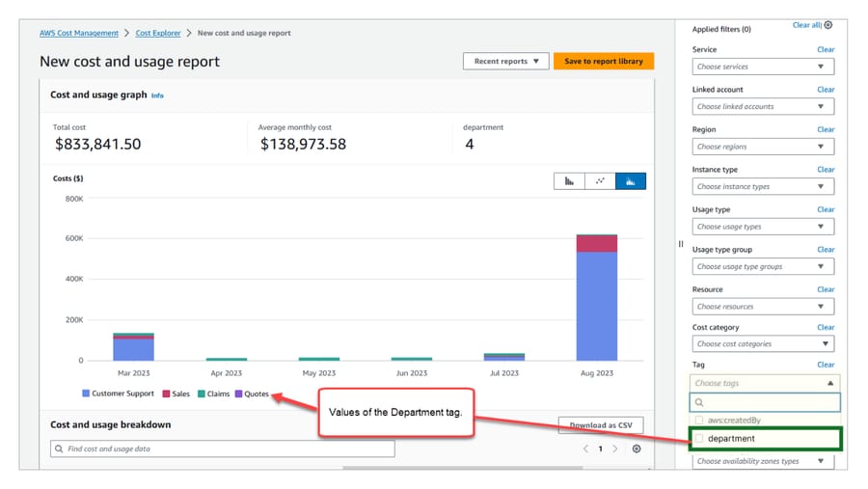Clear the Instance type filter
Image resolution: width=868 pixels, height=489 pixels.
[826, 170]
